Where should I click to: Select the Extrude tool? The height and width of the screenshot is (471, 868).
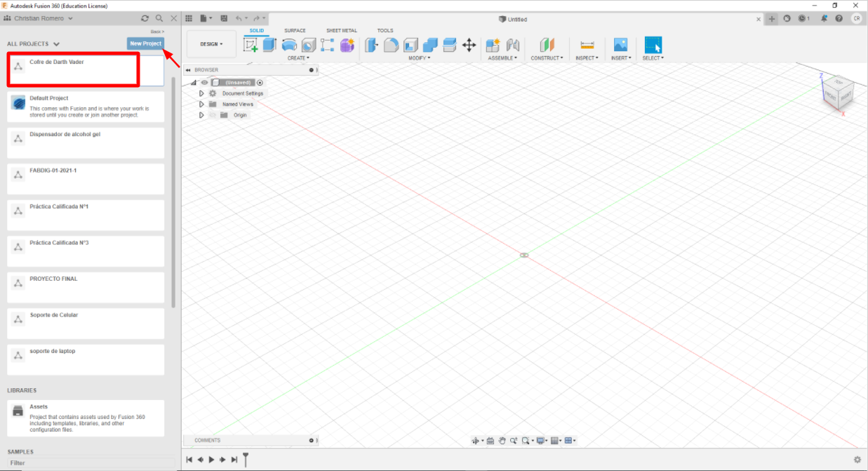point(269,45)
